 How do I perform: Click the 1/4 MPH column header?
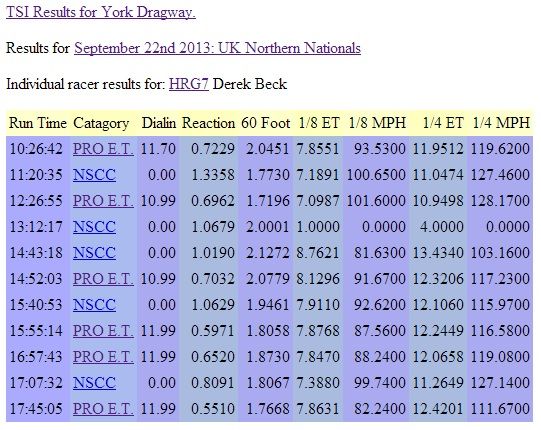[501, 123]
